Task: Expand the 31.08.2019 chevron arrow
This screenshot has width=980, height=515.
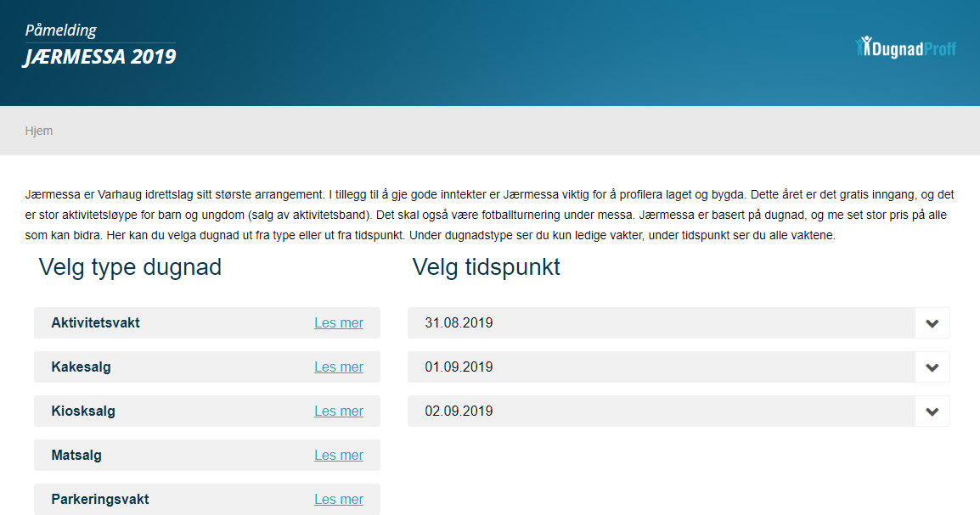Action: pos(932,323)
